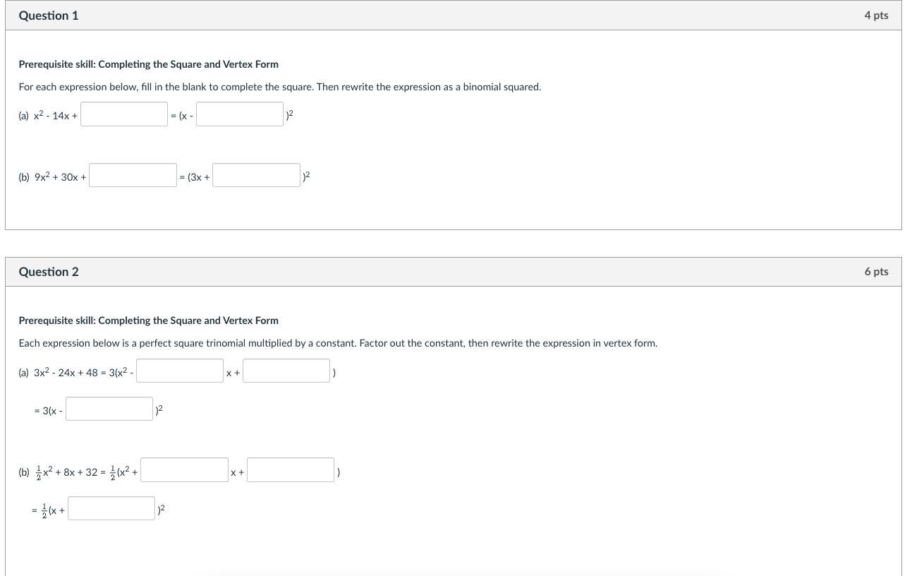The image size is (924, 576).
Task: Click the Question 1 header title
Action: [x=49, y=16]
